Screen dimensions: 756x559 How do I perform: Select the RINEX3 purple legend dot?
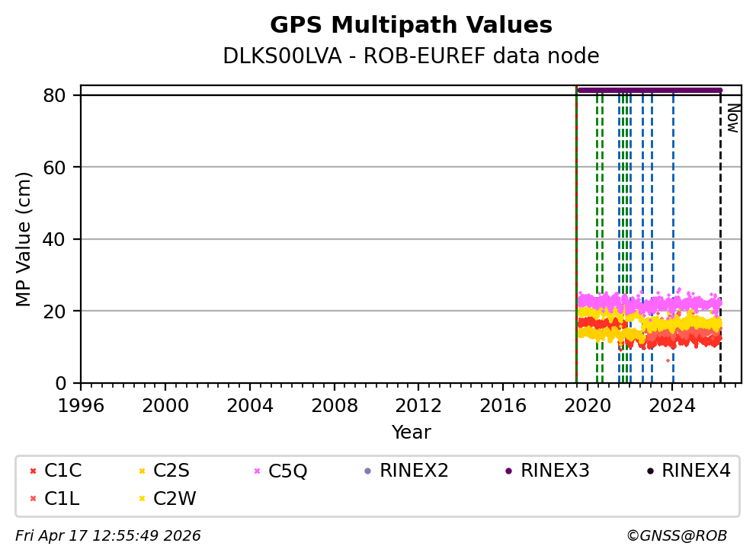click(508, 471)
